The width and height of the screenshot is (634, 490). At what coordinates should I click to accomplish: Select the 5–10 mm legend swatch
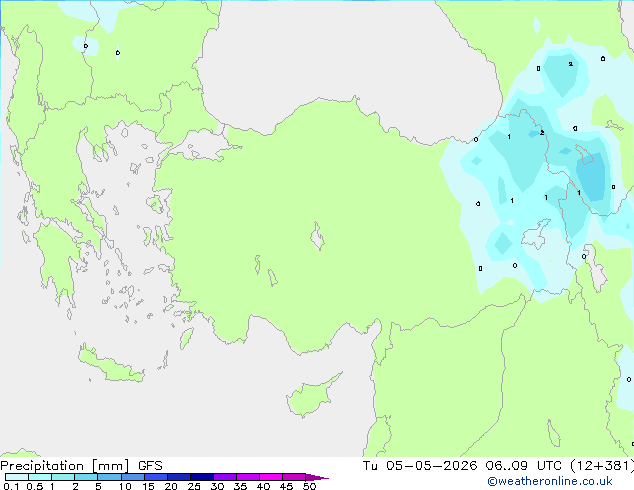[x=109, y=477]
